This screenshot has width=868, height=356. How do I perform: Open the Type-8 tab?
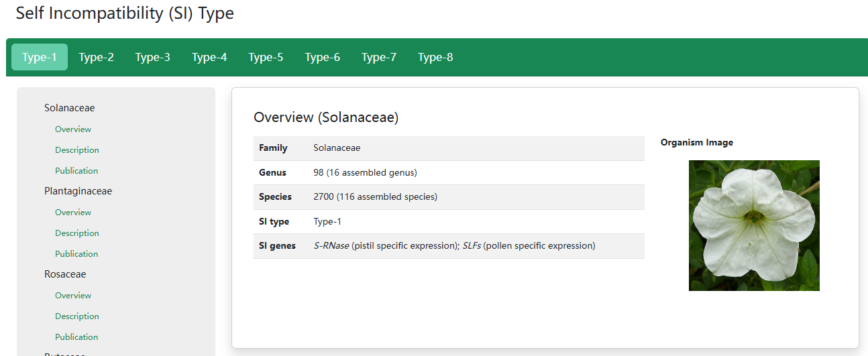click(x=435, y=58)
